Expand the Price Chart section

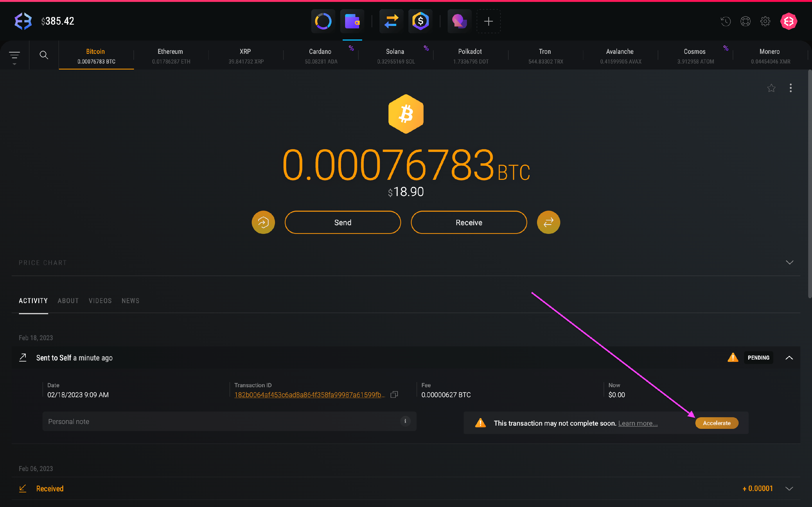coord(789,263)
